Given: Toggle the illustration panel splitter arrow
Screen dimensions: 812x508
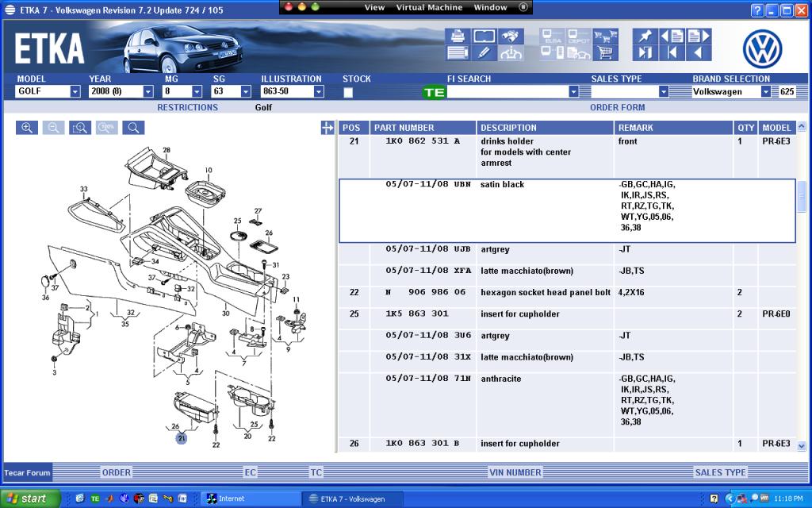Looking at the screenshot, I should [327, 128].
